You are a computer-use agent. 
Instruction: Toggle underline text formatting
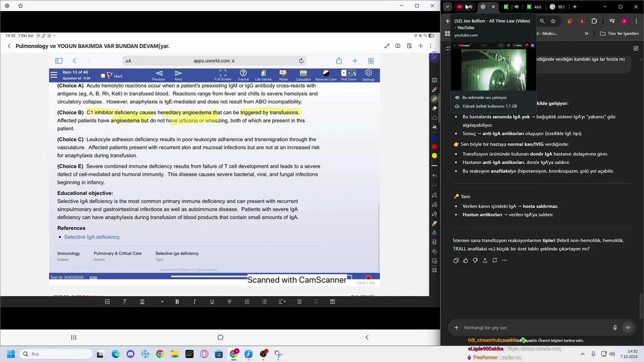coord(212,302)
